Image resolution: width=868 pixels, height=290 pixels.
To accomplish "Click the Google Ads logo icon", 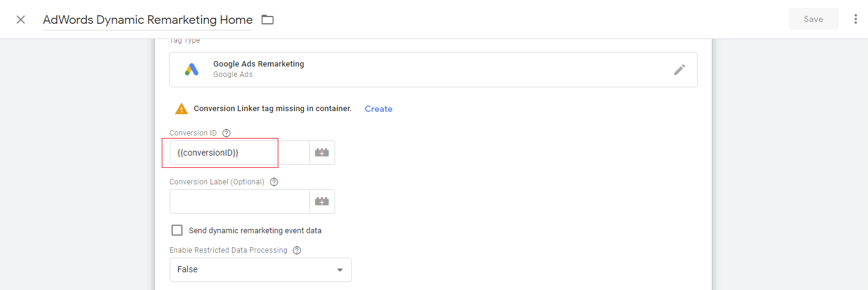I will [x=192, y=70].
